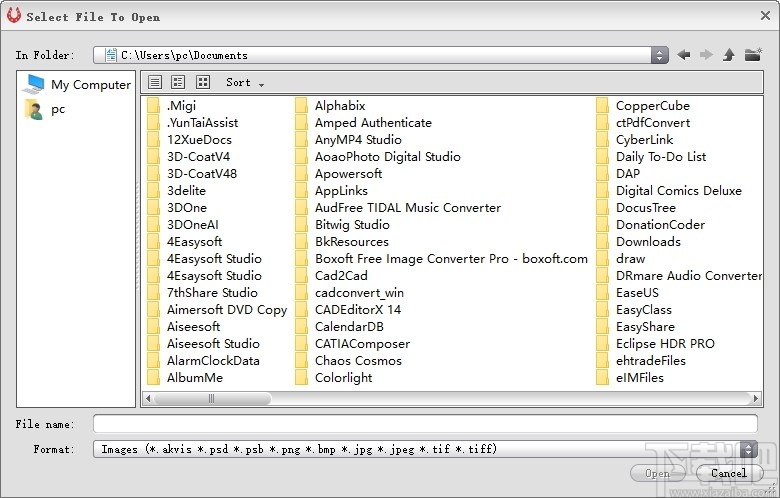Open the Sort dropdown menu
This screenshot has width=780, height=498.
click(x=245, y=83)
